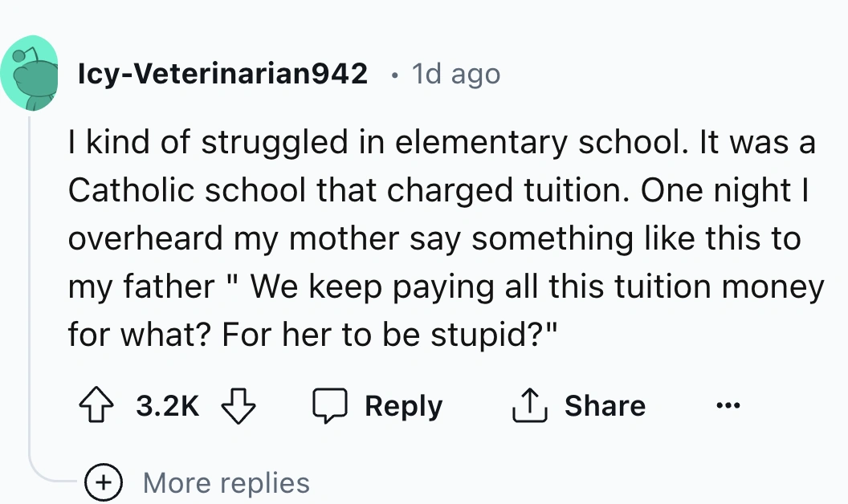Open the Icy-Veterinarian942 user profile link
The image size is (848, 504).
point(222,74)
